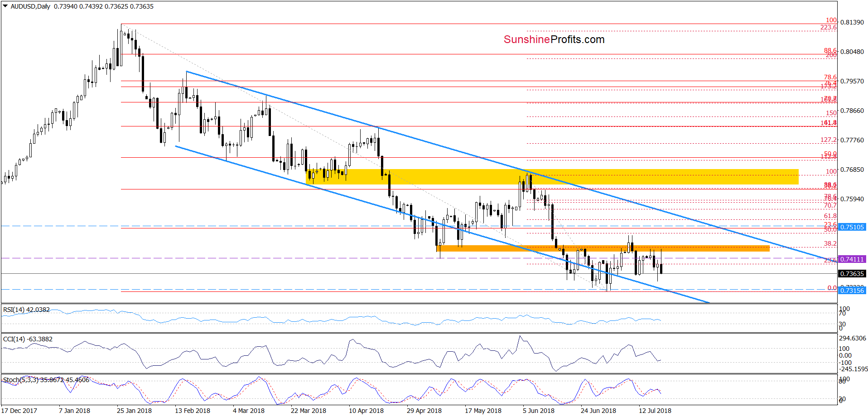Click the 22 Mar 2018 date label
868x417 pixels.
coord(309,411)
